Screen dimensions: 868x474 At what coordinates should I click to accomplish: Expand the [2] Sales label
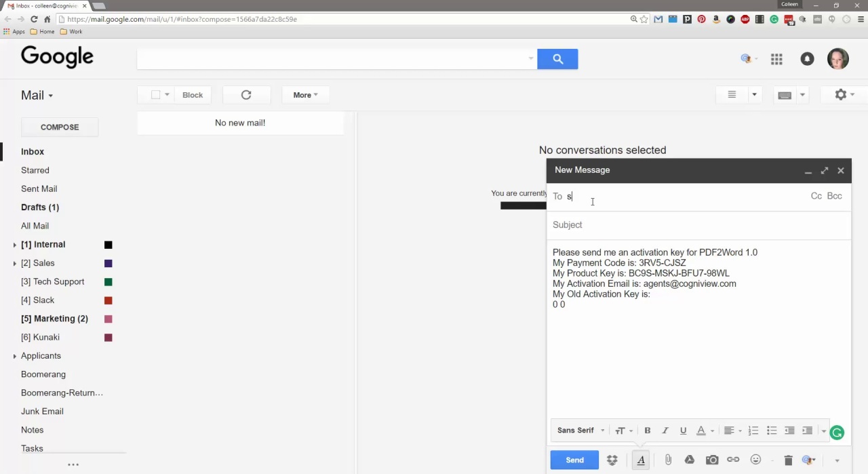(15, 263)
